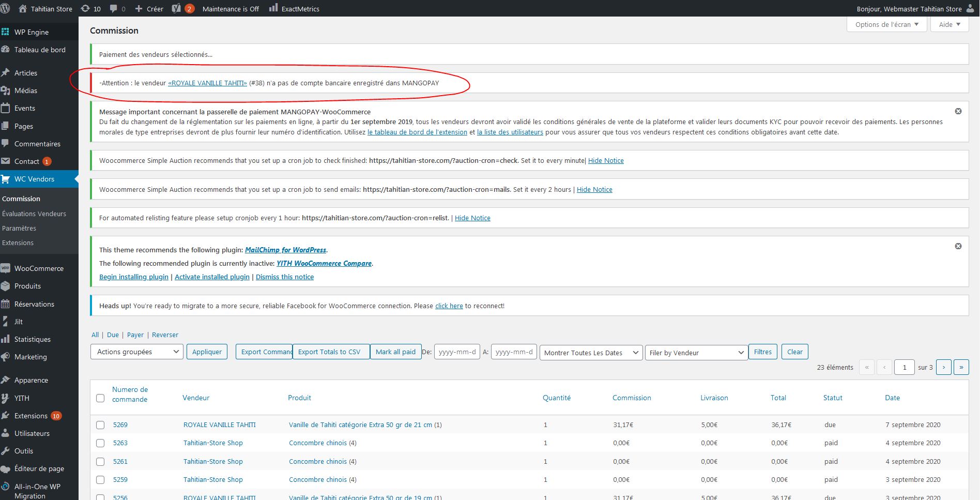Open the Outils wrench icon
The image size is (980, 500).
coord(5,451)
